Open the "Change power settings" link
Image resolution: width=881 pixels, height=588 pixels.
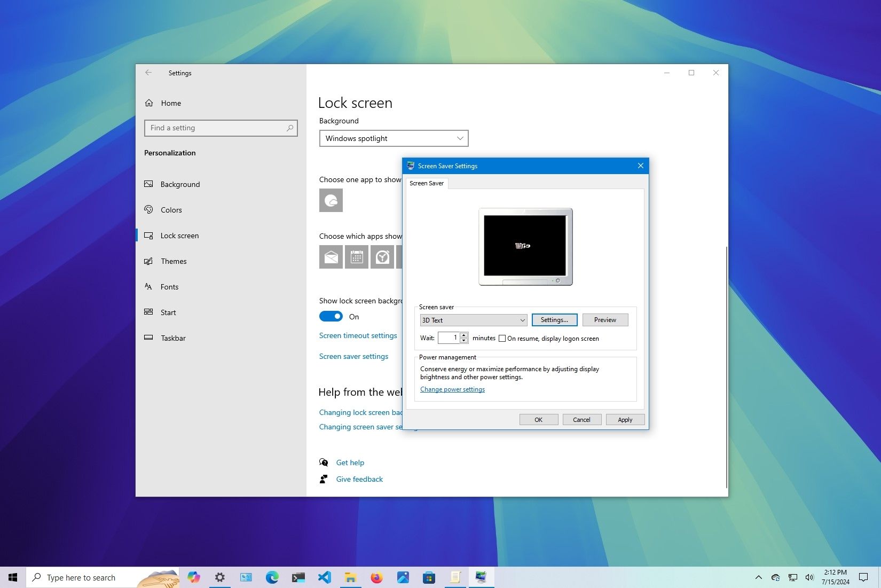[x=452, y=389]
